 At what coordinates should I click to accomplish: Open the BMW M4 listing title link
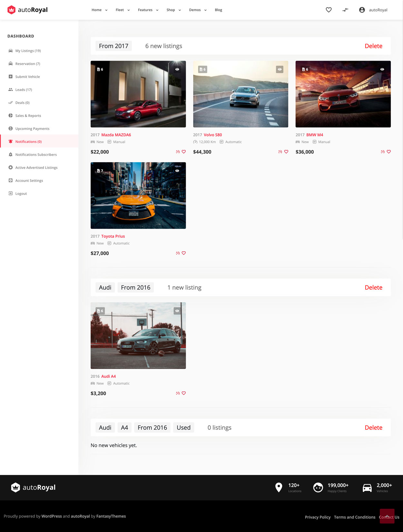315,135
